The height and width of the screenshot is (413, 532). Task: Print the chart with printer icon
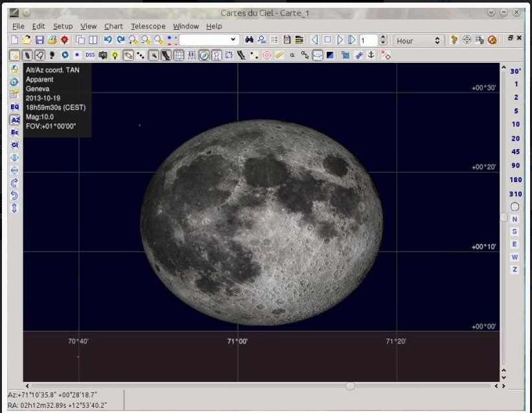[52, 40]
